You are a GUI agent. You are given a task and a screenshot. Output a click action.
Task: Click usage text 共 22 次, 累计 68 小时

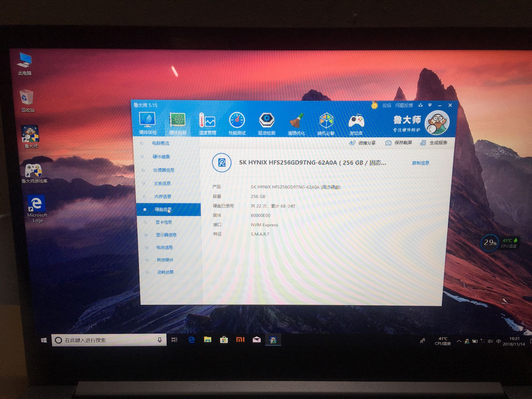(273, 206)
